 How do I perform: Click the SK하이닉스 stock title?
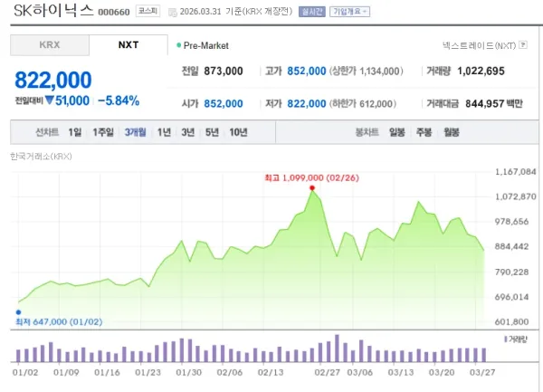coord(53,11)
